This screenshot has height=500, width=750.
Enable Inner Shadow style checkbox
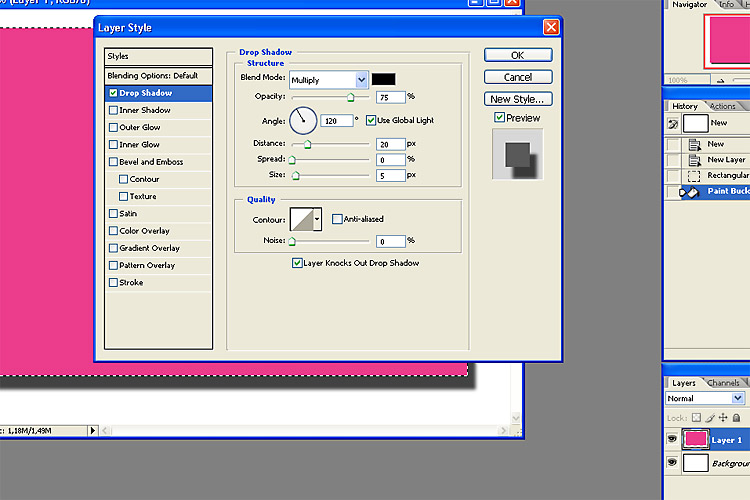pos(113,110)
